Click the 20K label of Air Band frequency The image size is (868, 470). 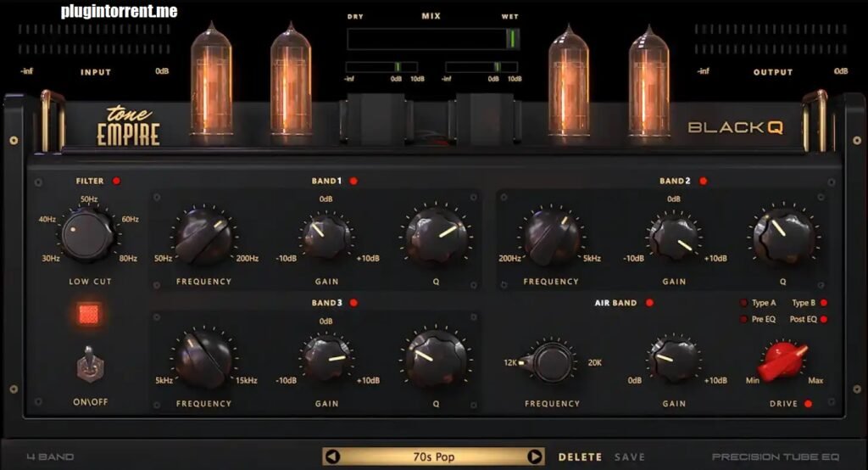pos(594,362)
